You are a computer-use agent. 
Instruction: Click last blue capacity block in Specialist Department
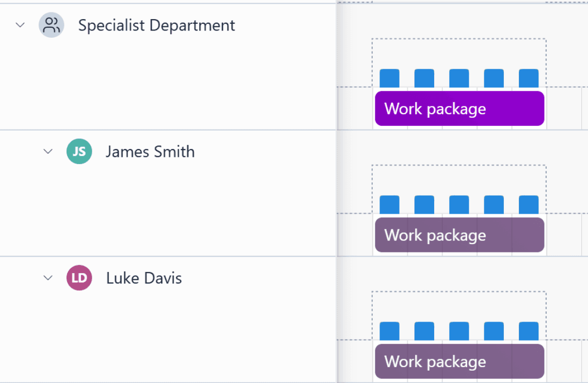point(529,78)
